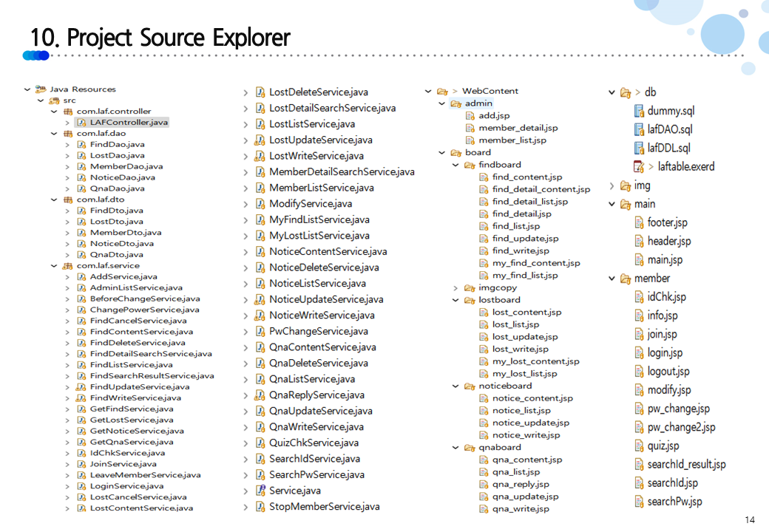Select find_detail_content.jsp file
769x532 pixels.
pyautogui.click(x=541, y=189)
